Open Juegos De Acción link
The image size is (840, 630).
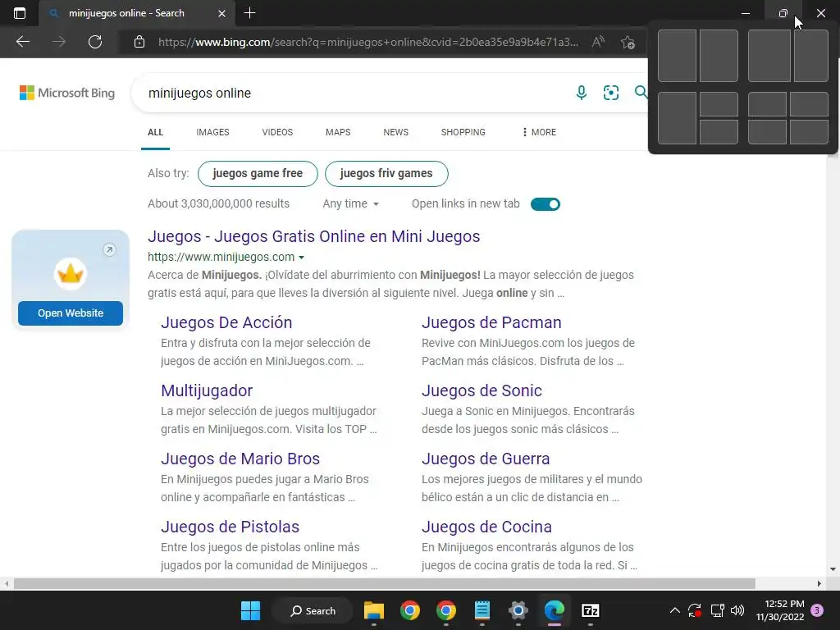[x=226, y=322]
